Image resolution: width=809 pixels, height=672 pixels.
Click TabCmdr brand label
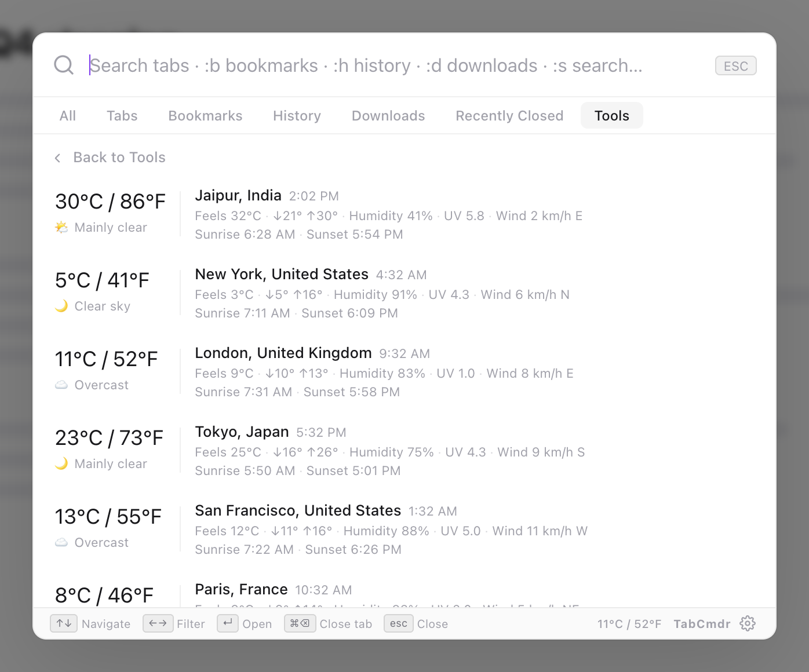click(702, 623)
